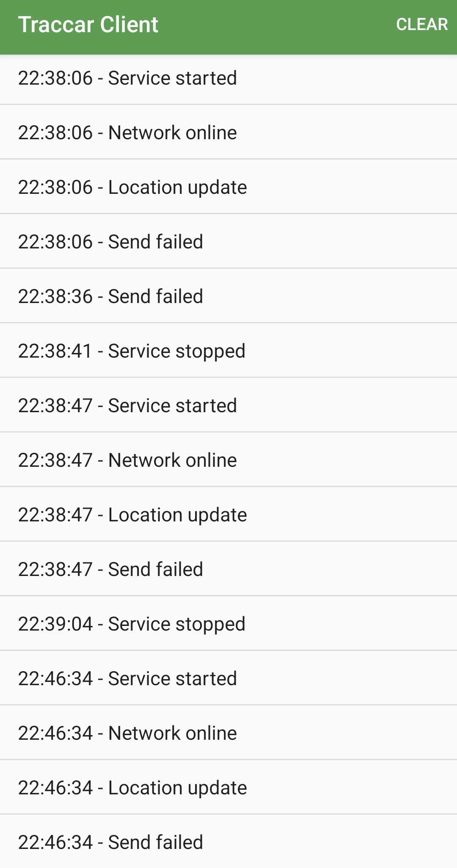Tap the 22:38:06 Location update log
The image size is (457, 868).
[132, 187]
